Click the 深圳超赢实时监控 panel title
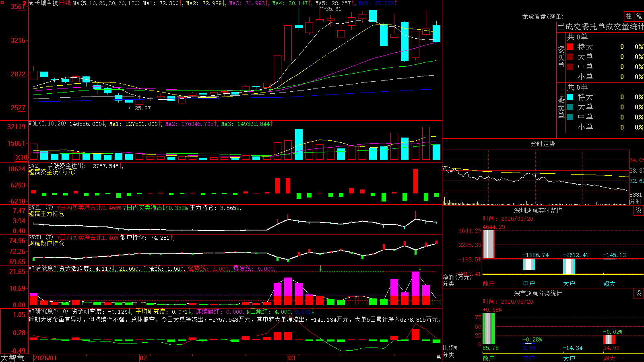644x362 pixels. [x=538, y=210]
